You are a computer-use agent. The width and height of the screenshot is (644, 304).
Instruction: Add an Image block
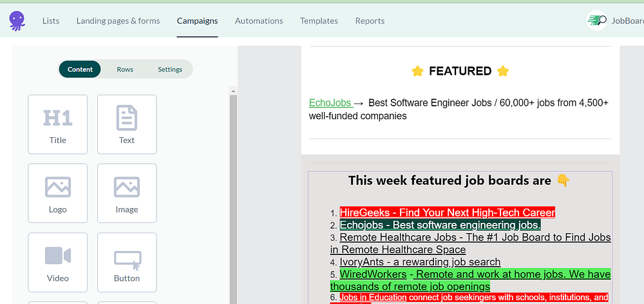[127, 193]
